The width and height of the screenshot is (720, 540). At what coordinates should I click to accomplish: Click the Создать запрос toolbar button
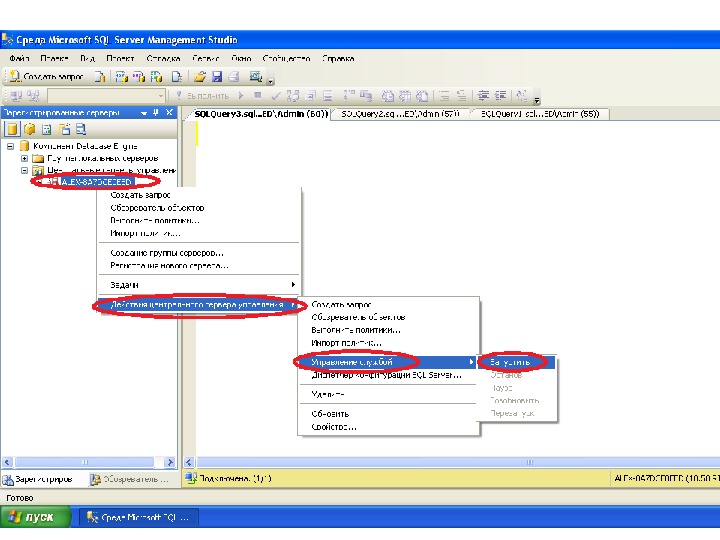(47, 77)
